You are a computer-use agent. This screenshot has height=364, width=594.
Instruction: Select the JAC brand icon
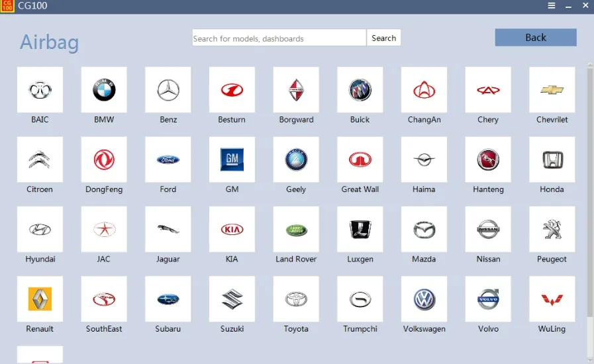point(104,229)
